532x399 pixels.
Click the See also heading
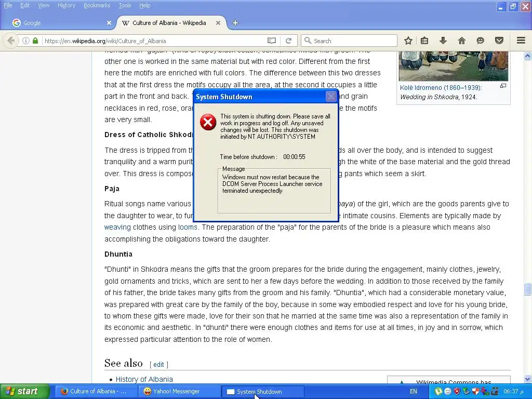click(124, 363)
